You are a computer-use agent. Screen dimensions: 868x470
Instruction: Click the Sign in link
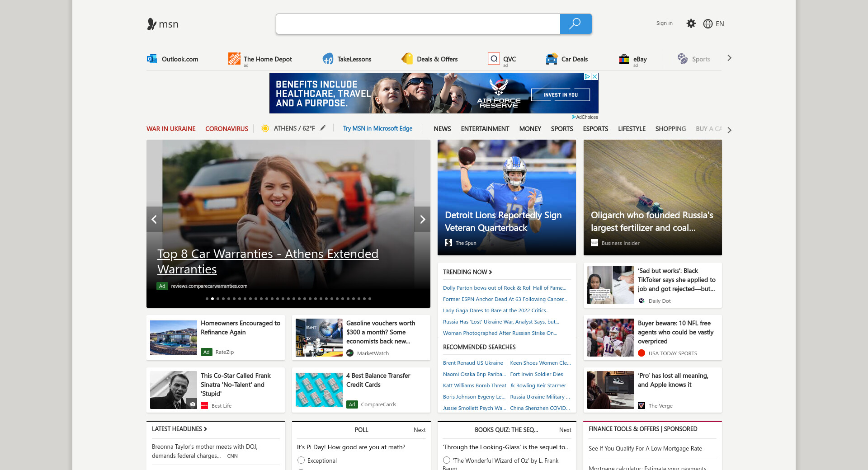pos(664,23)
